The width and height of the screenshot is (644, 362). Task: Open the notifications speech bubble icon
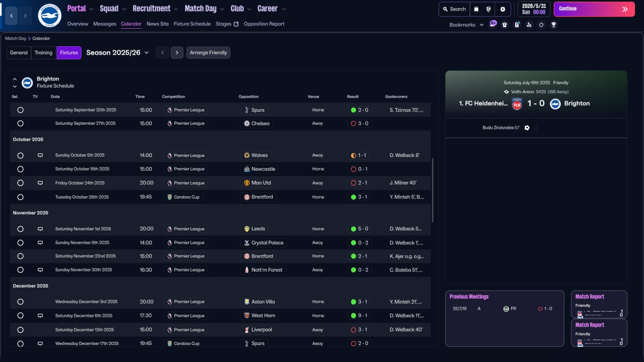(493, 24)
